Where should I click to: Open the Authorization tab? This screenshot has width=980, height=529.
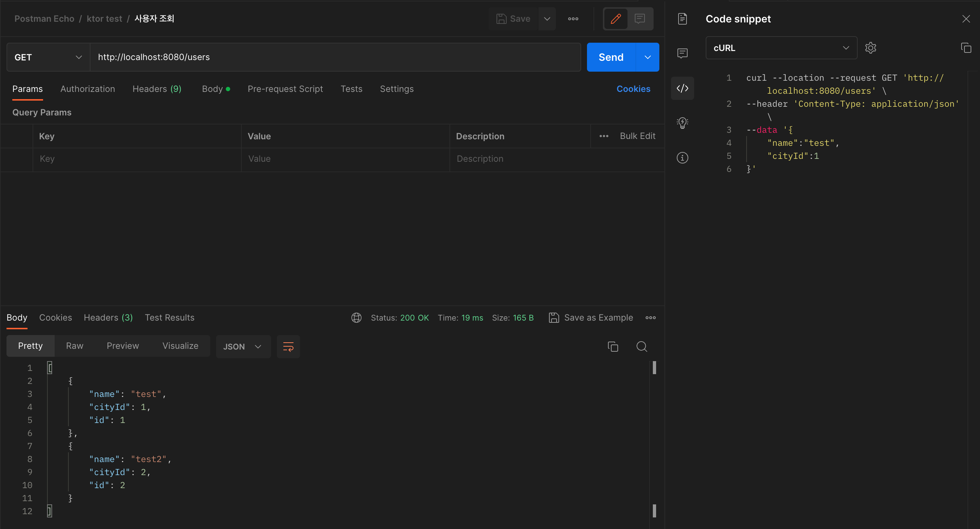tap(88, 89)
